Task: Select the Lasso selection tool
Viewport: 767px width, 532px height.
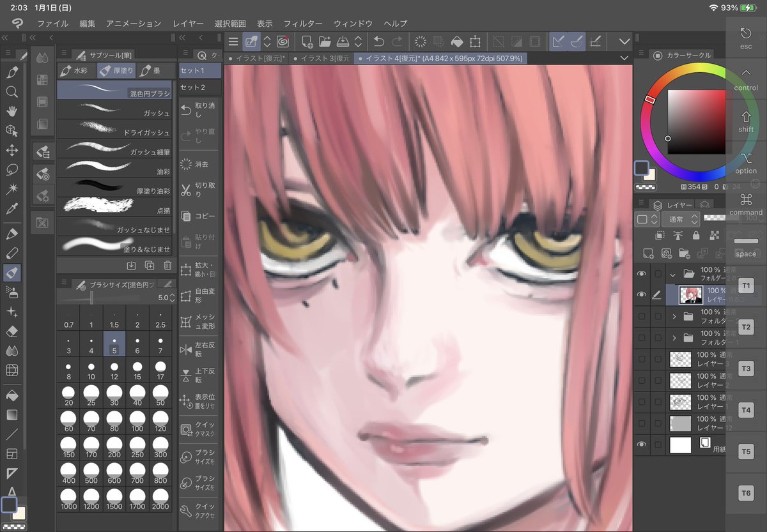Action: tap(12, 170)
